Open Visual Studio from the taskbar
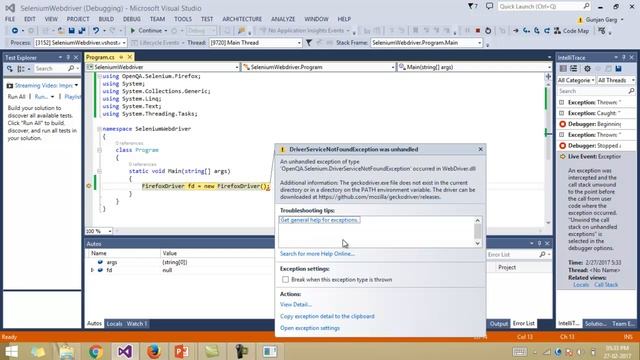Image resolution: width=640 pixels, height=360 pixels. [x=124, y=351]
